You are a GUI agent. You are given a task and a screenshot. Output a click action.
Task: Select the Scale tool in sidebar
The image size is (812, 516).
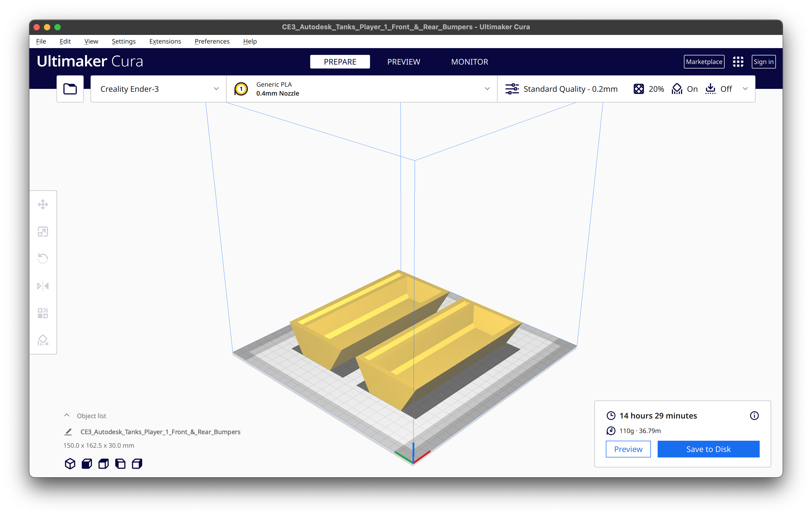44,231
